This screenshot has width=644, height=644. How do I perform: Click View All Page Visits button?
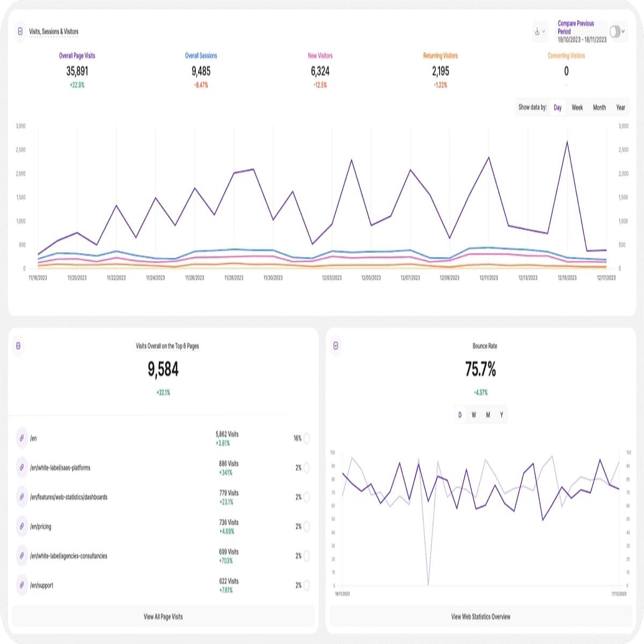[x=163, y=617]
